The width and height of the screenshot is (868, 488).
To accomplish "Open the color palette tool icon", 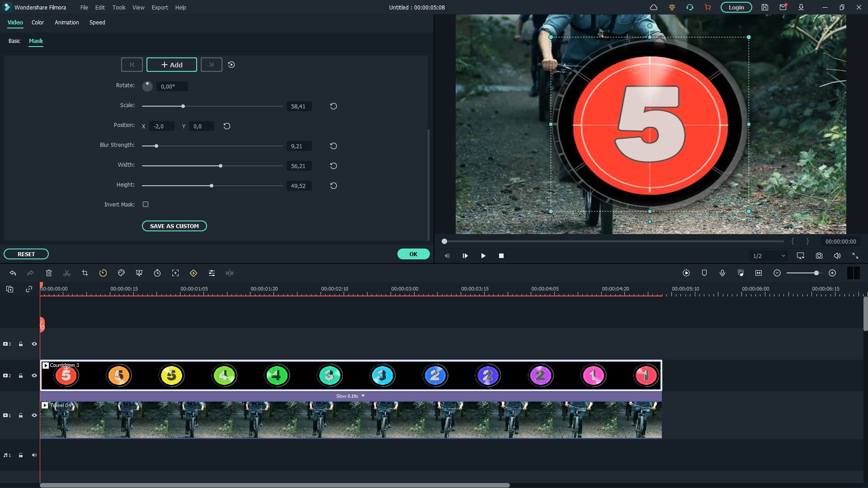I will click(x=121, y=273).
